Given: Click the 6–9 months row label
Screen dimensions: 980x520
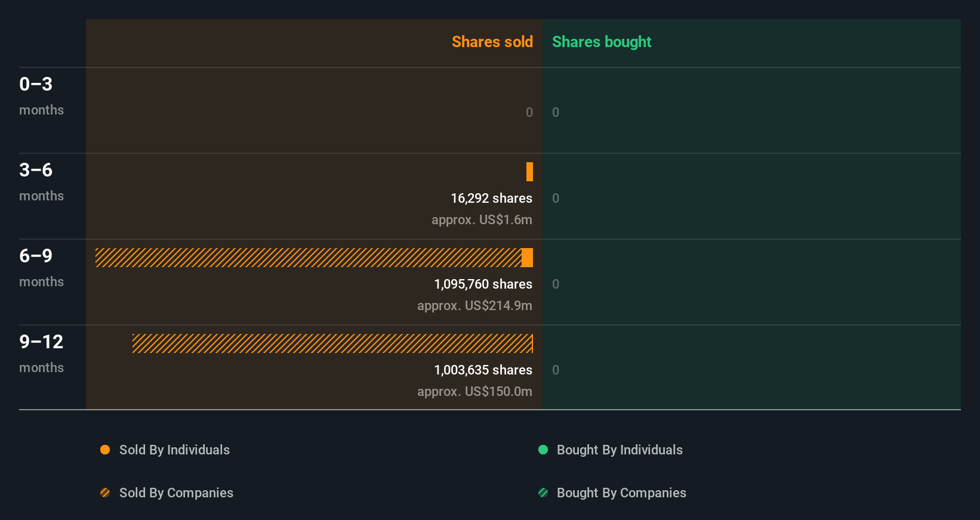Looking at the screenshot, I should click(41, 268).
